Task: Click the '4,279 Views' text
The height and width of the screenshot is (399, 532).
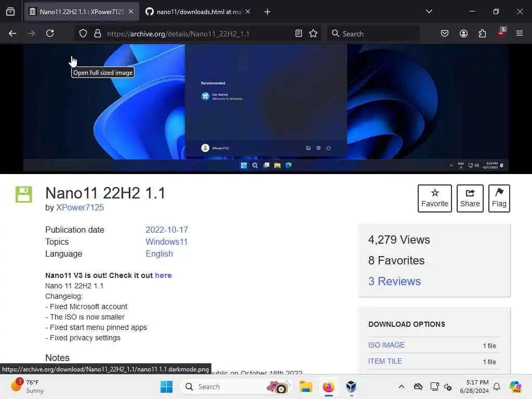Action: click(399, 240)
